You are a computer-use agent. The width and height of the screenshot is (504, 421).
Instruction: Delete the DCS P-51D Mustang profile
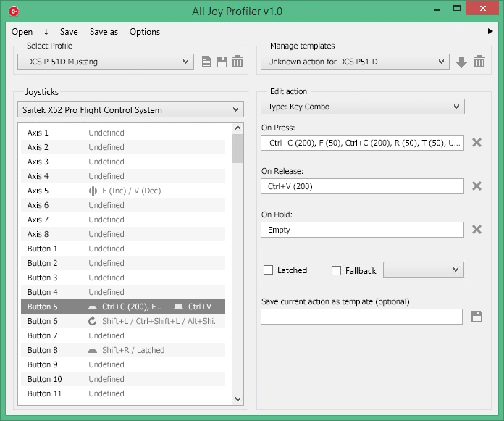(x=238, y=62)
